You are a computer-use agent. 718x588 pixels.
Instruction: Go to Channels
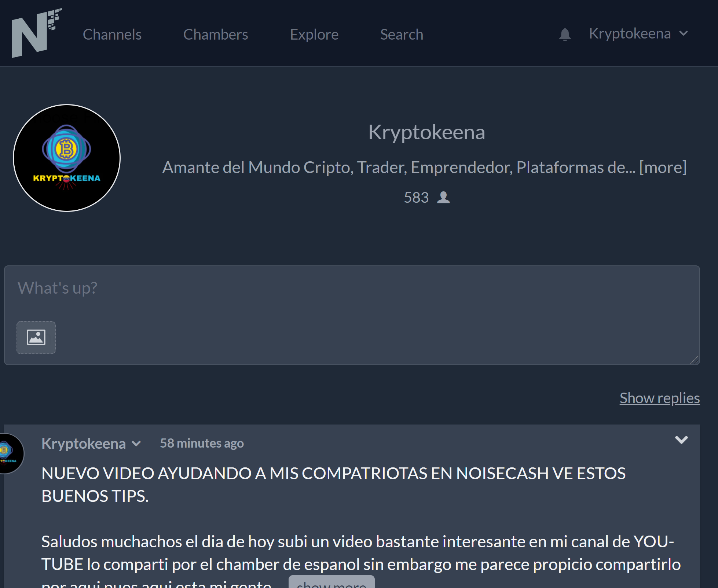(112, 34)
